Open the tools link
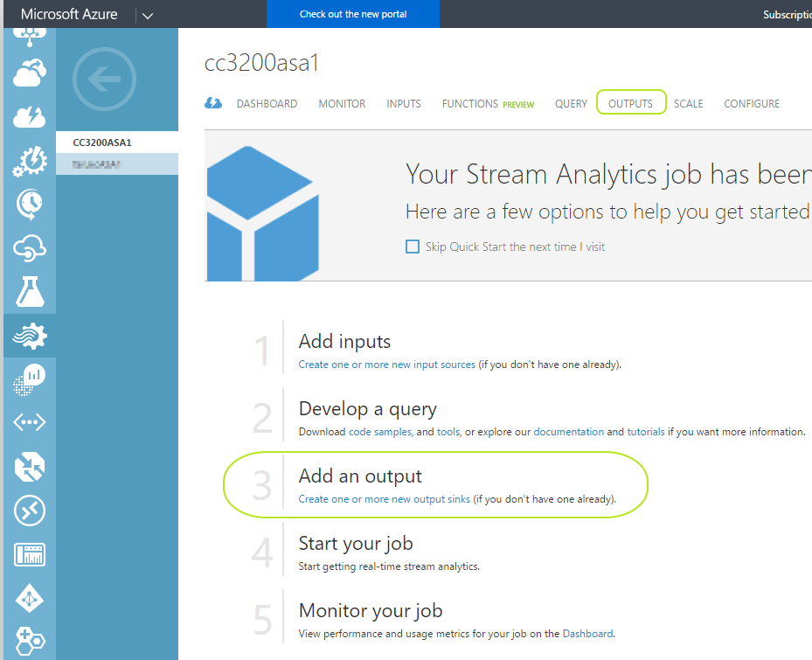The height and width of the screenshot is (660, 812). pyautogui.click(x=448, y=432)
